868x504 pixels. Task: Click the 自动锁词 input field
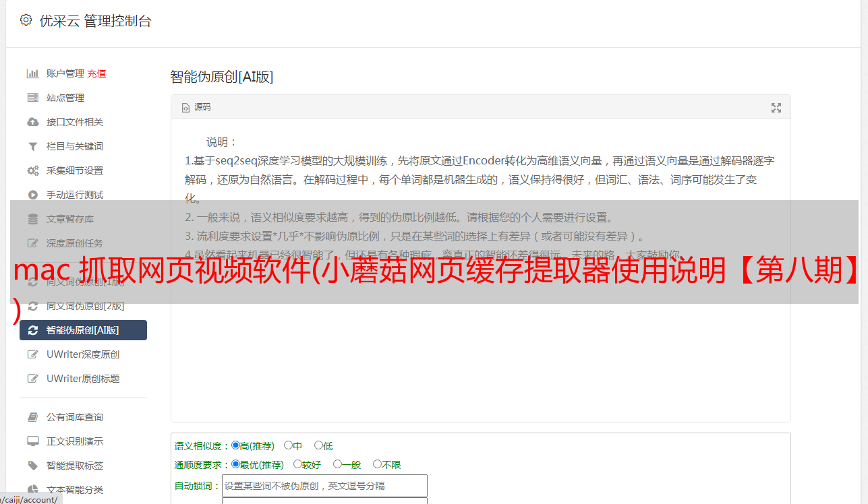point(324,486)
